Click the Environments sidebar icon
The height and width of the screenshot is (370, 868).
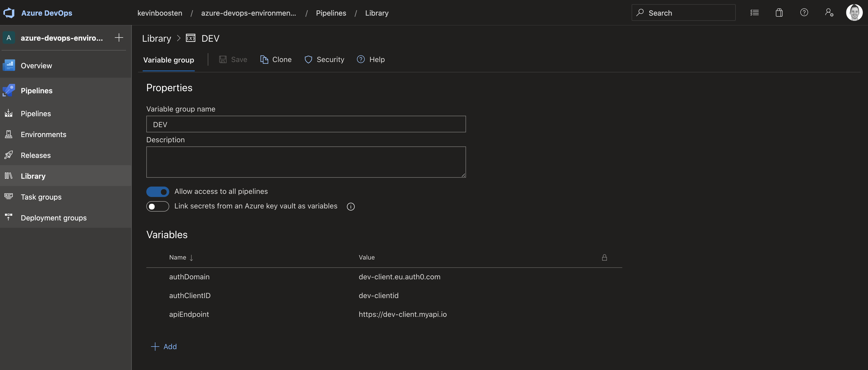[9, 134]
